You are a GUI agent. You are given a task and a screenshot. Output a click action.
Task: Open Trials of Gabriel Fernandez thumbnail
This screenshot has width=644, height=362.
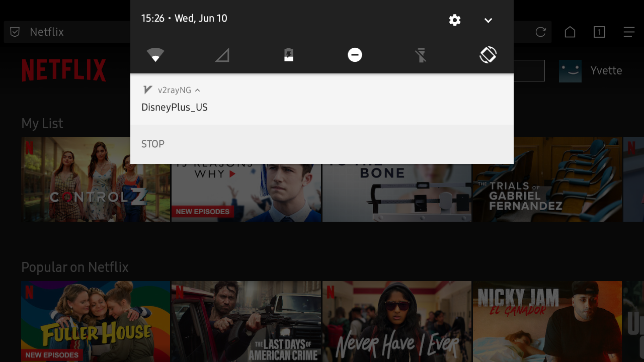[547, 179]
